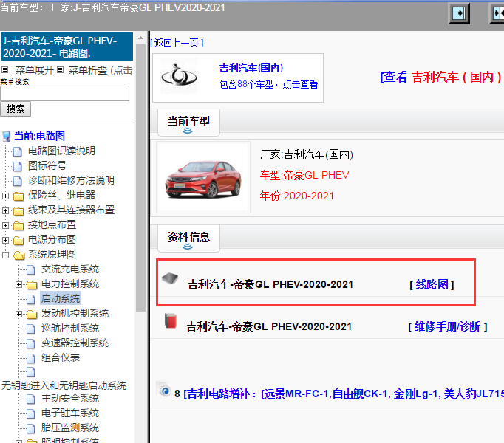The image size is (504, 443).
Task: Click the folder icon of 线束及其连接器布置
Action: [x=18, y=210]
